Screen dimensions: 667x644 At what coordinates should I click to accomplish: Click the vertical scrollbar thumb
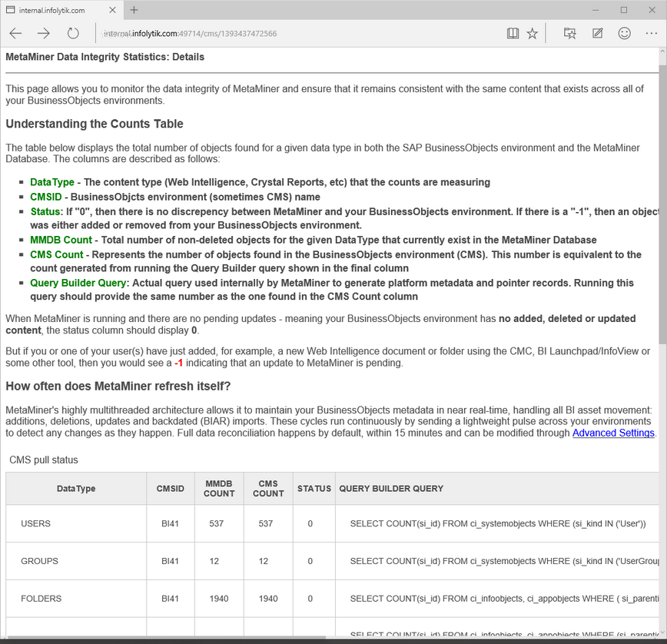click(662, 204)
